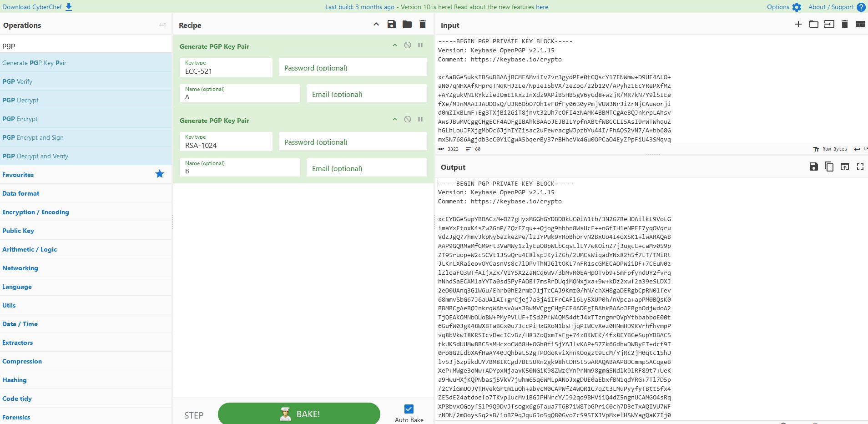Click the Name field containing B
Image resolution: width=868 pixels, height=424 pixels.
point(240,167)
